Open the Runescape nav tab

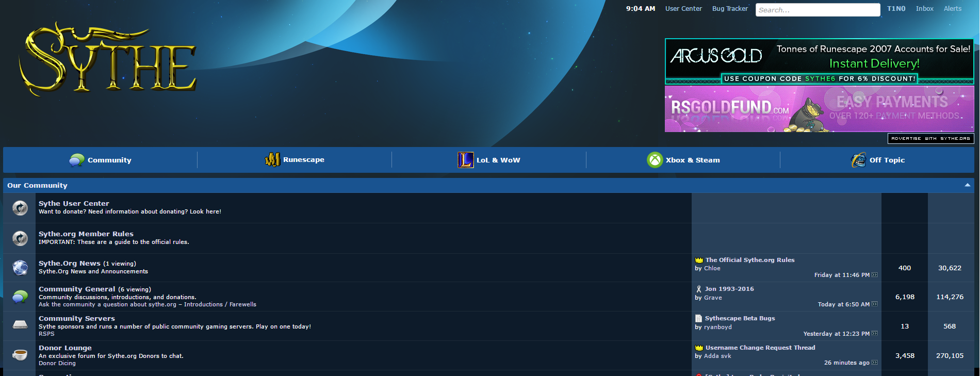click(295, 160)
